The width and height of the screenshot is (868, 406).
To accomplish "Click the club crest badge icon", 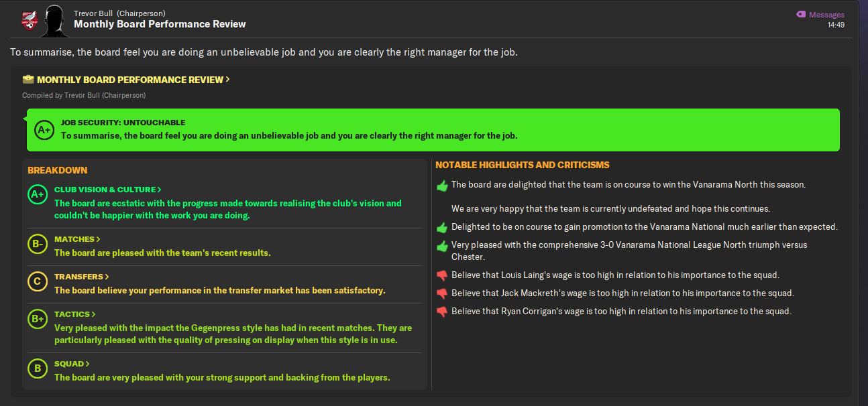I will (29, 20).
